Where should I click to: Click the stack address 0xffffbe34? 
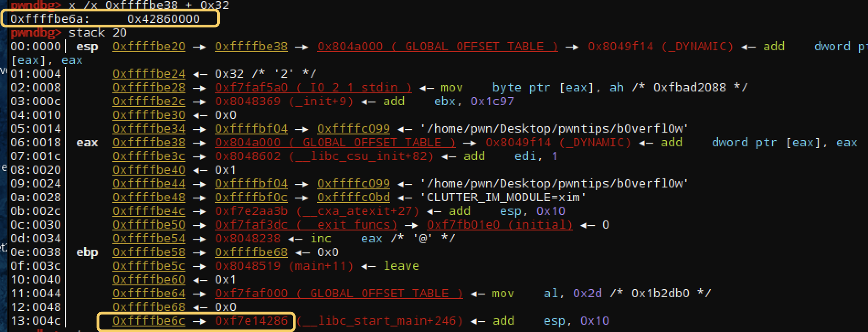click(x=149, y=129)
